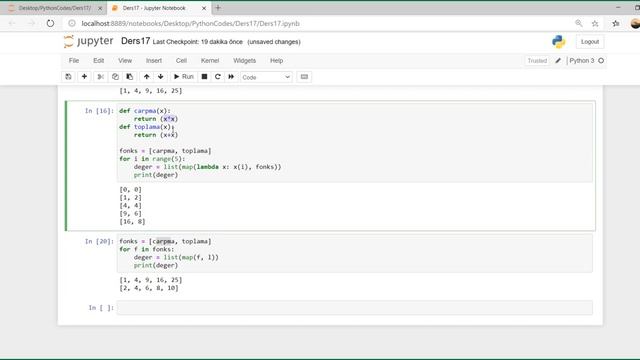Click the Jupyter logo
Image resolution: width=640 pixels, height=360 pixels.
(89, 41)
